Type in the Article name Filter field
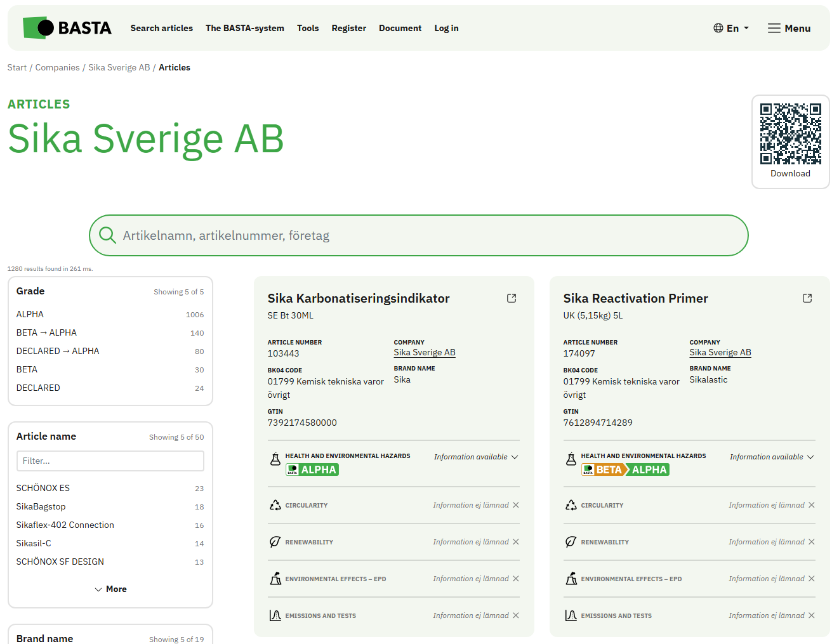The width and height of the screenshot is (839, 644). tap(110, 461)
